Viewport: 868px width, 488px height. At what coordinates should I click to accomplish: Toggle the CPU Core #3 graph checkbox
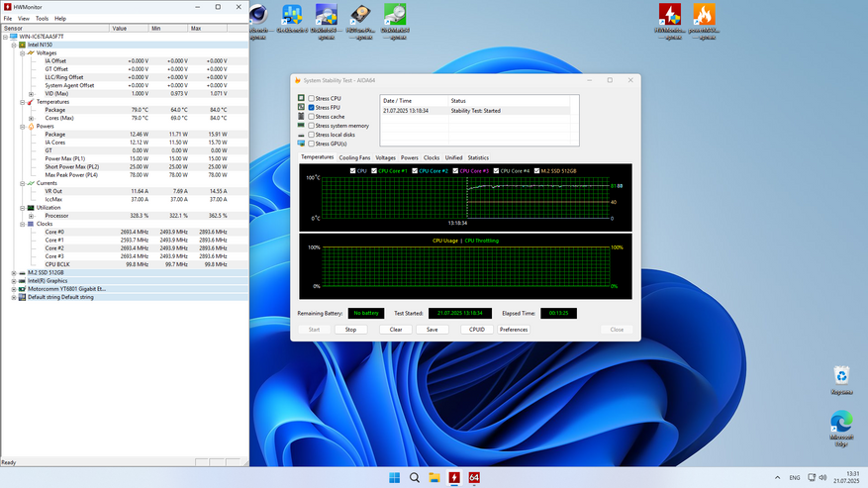click(x=455, y=171)
